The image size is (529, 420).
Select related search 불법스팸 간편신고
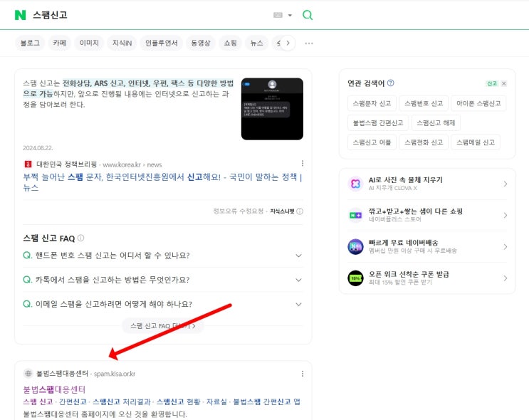point(378,122)
